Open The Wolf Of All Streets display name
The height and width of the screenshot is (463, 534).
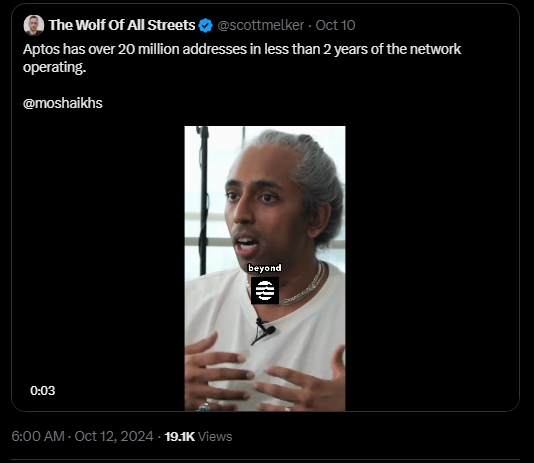pos(122,25)
